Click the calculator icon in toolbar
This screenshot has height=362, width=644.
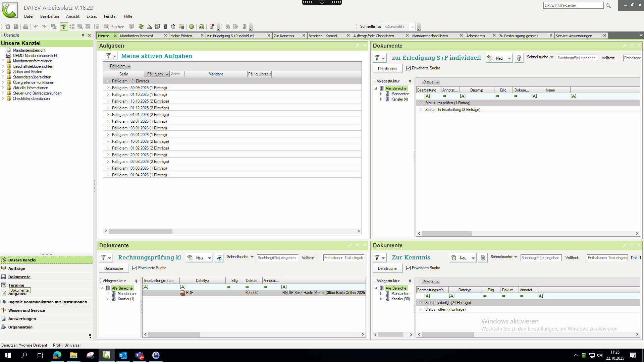point(165,26)
